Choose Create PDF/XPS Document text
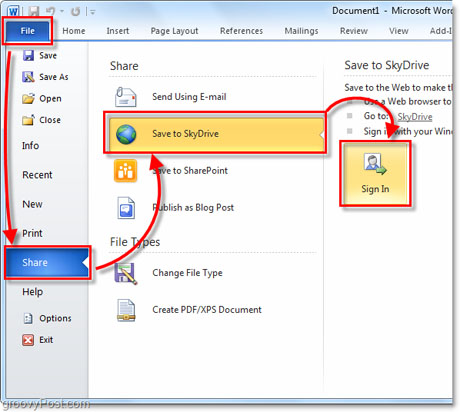Viewport: 460px width, 412px height. click(207, 310)
